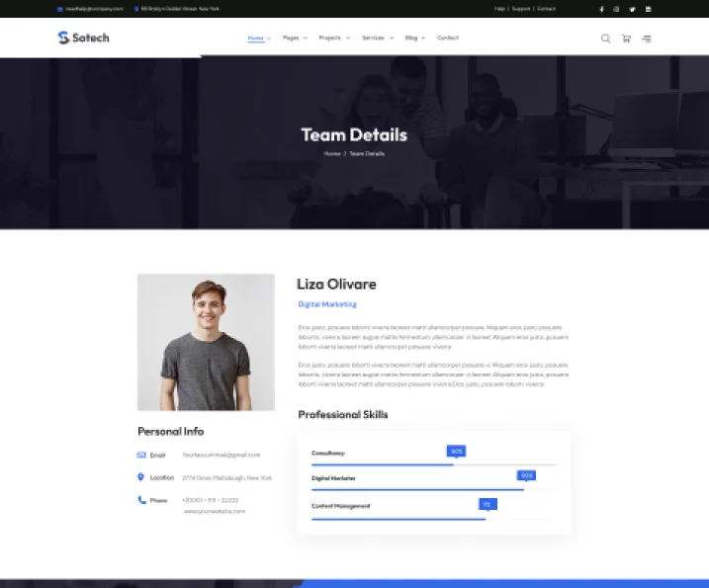Image resolution: width=709 pixels, height=588 pixels.
Task: Expand the Blog dropdown menu
Action: (414, 38)
